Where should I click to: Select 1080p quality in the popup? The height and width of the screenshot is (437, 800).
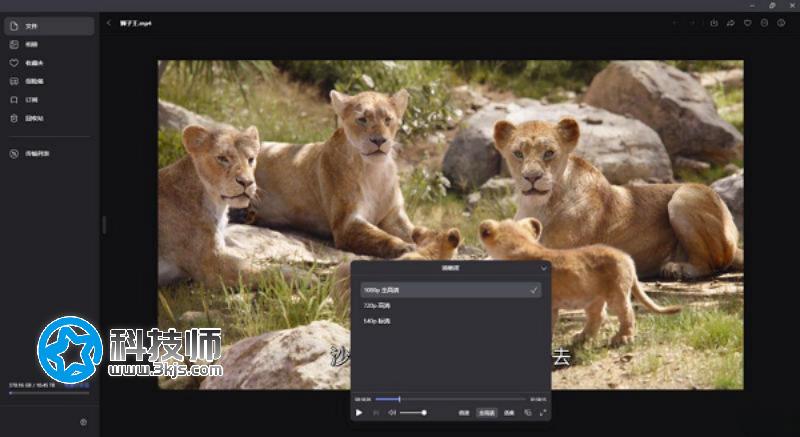tap(451, 290)
